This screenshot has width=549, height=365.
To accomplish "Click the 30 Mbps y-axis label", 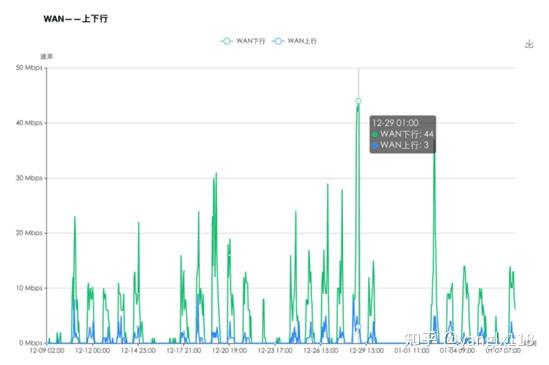I will [x=29, y=178].
